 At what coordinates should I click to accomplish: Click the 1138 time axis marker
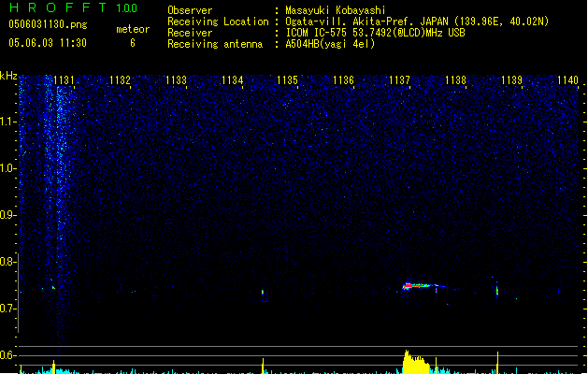455,80
